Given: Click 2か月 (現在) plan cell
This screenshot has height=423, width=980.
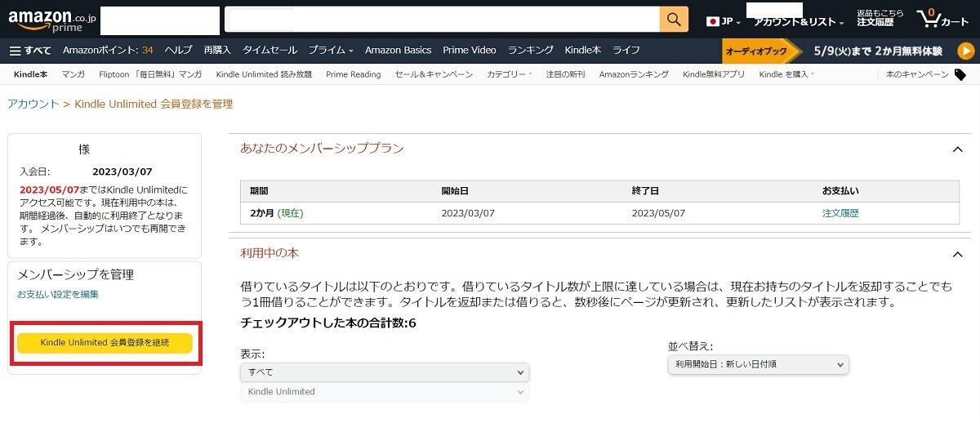Looking at the screenshot, I should (277, 213).
